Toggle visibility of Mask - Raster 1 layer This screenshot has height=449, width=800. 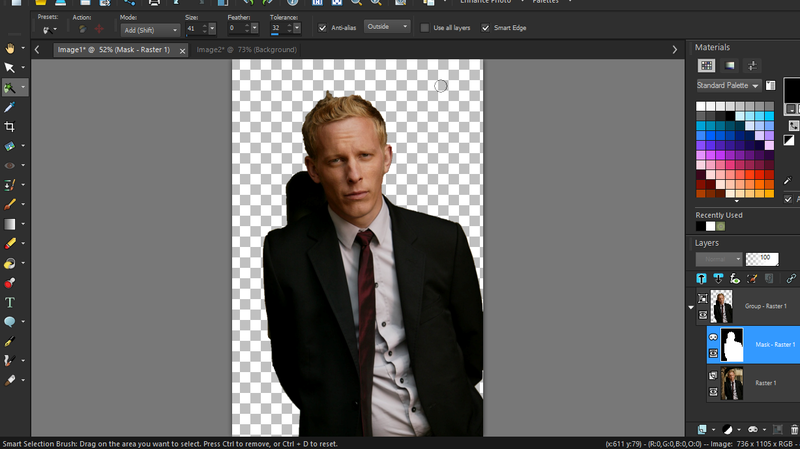pyautogui.click(x=713, y=353)
